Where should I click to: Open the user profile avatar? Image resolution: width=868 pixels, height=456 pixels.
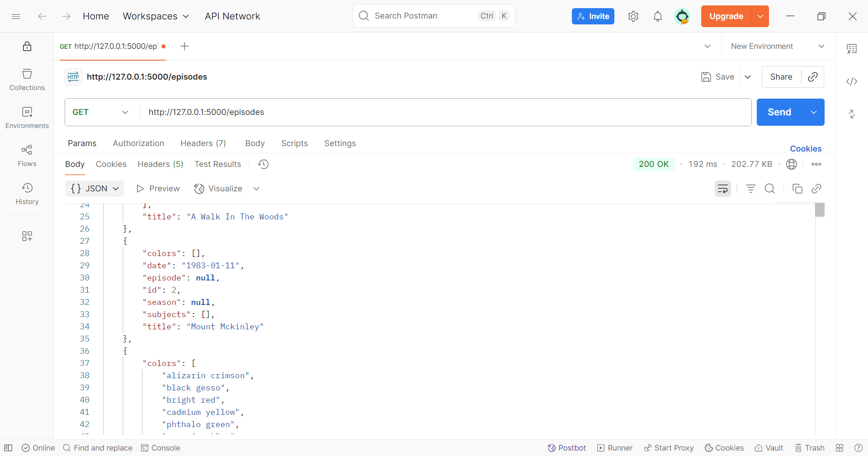pyautogui.click(x=682, y=16)
